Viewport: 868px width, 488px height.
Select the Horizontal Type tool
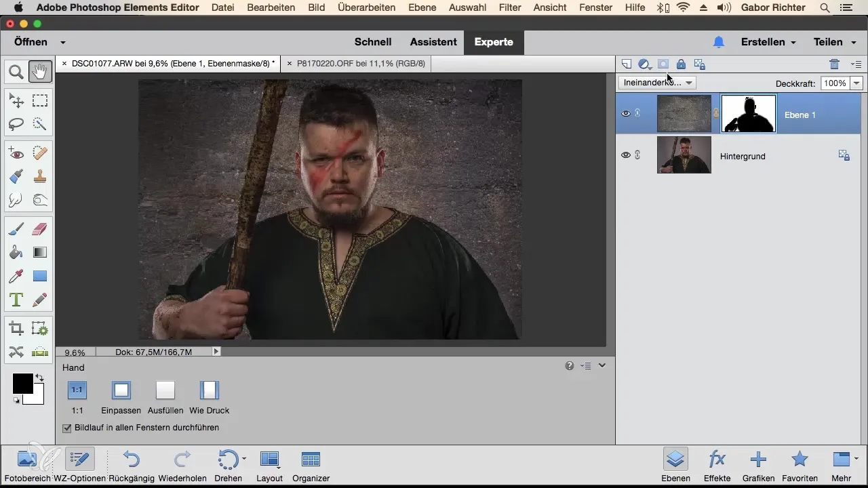pyautogui.click(x=16, y=300)
